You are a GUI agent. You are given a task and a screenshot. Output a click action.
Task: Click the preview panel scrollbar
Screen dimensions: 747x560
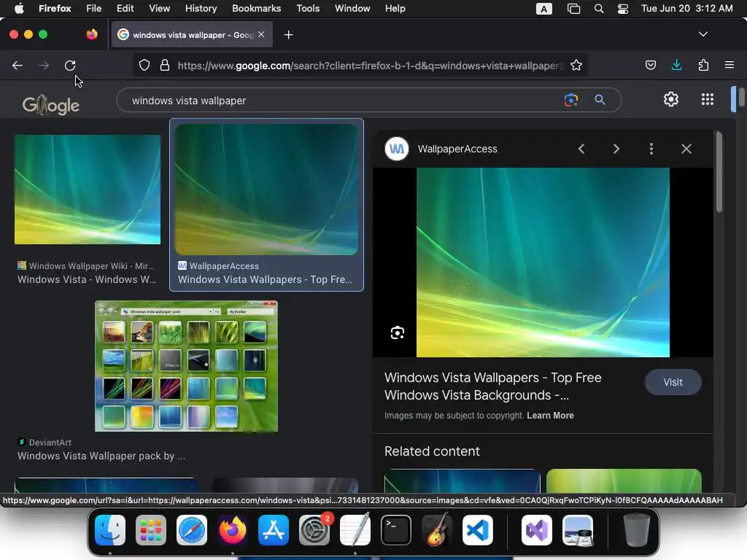pyautogui.click(x=719, y=173)
